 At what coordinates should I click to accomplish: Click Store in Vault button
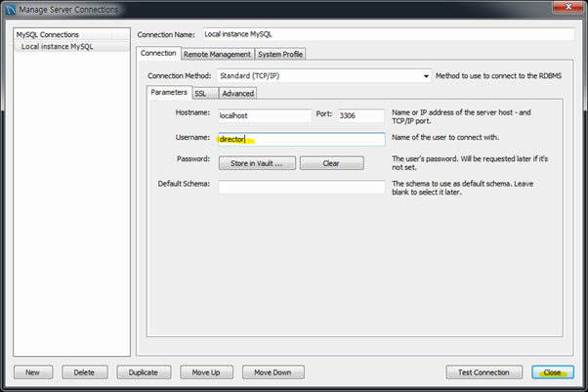(x=257, y=163)
